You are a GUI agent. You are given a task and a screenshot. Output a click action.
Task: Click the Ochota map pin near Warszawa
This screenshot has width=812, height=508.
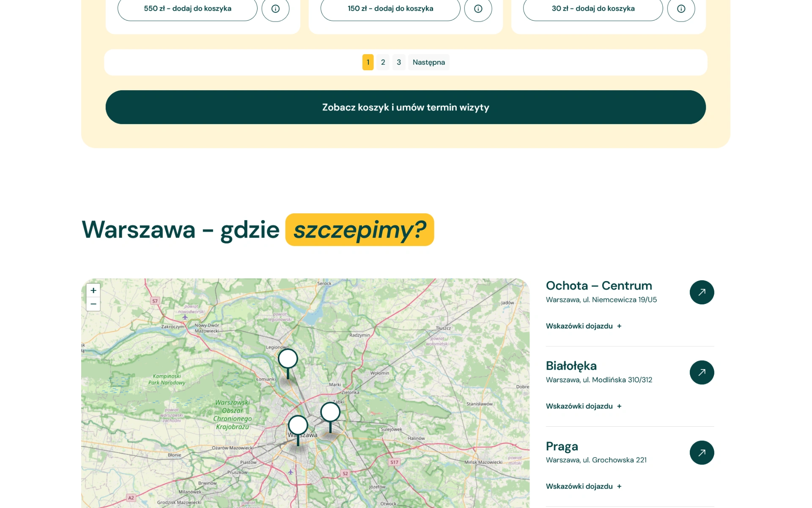(x=298, y=425)
